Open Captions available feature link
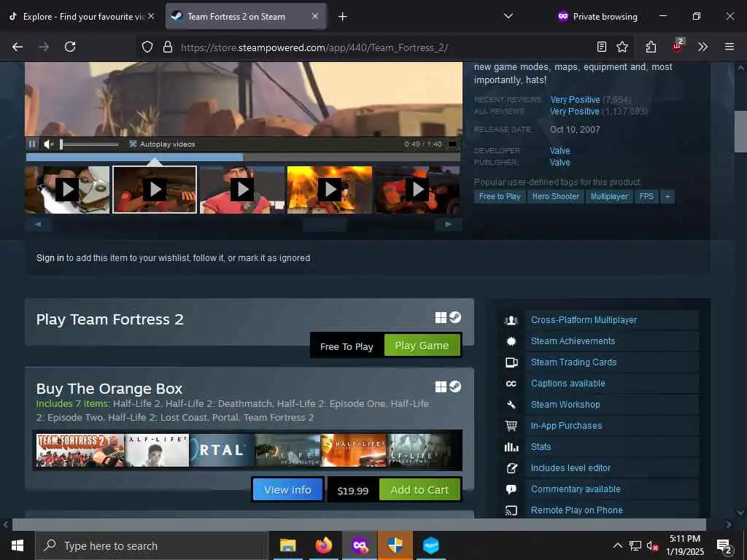Image resolution: width=747 pixels, height=560 pixels. point(568,384)
